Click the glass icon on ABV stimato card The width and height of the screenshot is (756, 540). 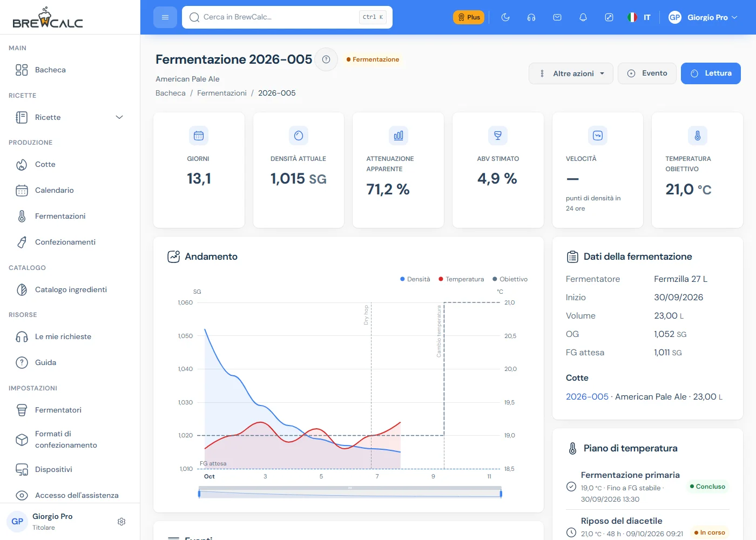pyautogui.click(x=498, y=136)
